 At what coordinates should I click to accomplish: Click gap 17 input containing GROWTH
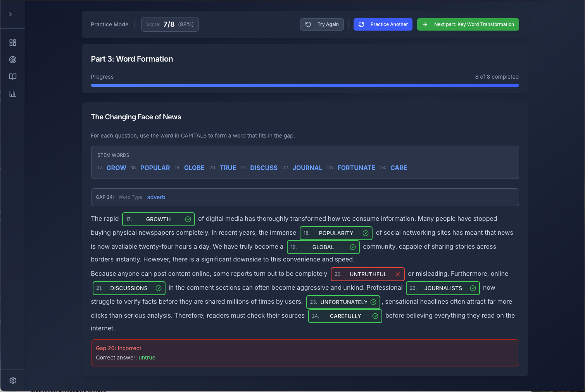[159, 219]
